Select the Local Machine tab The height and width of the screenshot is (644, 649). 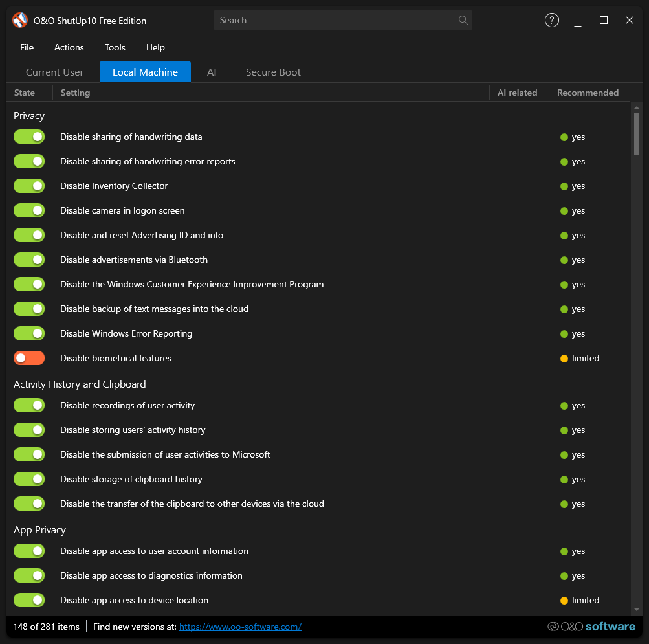(x=146, y=72)
